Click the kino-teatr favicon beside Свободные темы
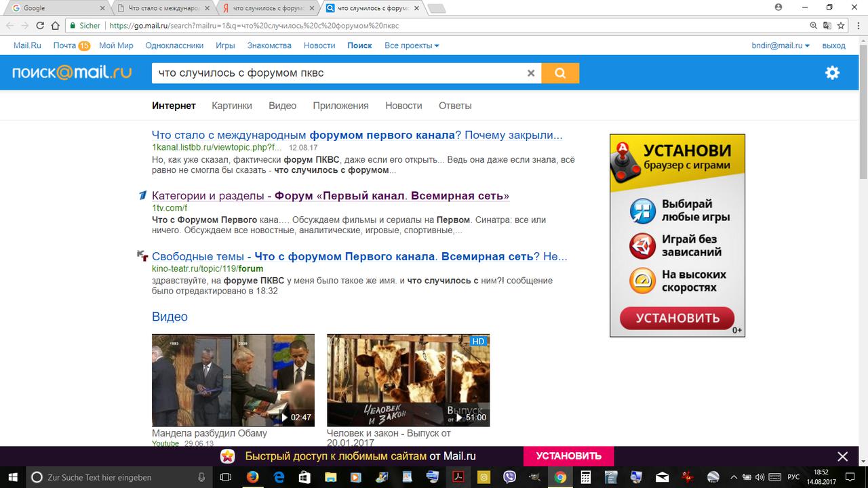 click(x=142, y=256)
